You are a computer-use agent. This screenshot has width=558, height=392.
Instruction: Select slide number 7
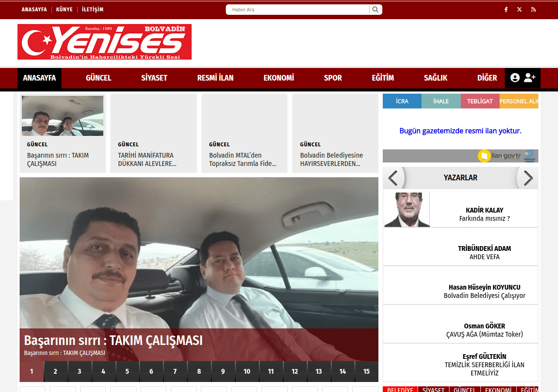(175, 372)
